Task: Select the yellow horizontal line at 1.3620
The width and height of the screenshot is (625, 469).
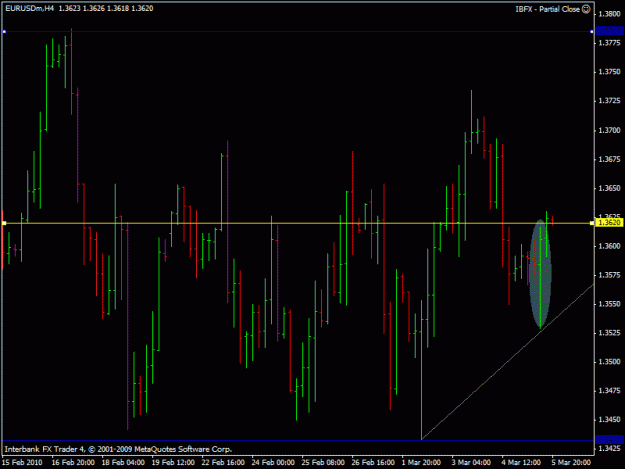Action: tap(298, 223)
